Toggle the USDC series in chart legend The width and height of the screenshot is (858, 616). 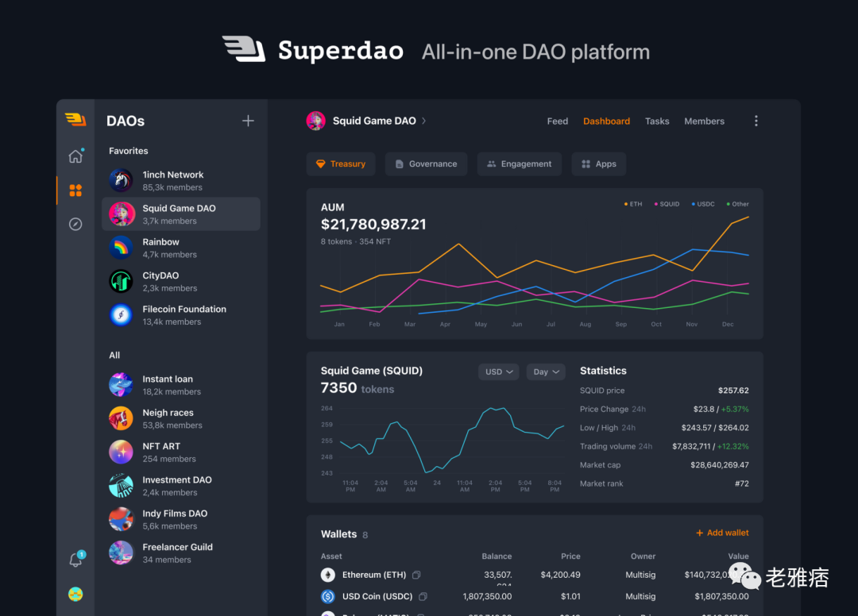[702, 204]
